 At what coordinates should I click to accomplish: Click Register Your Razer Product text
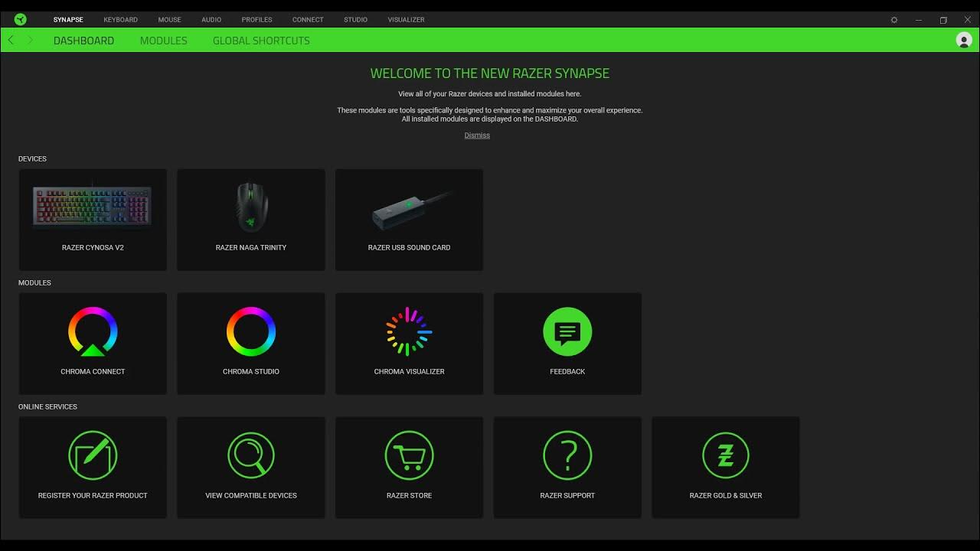(x=93, y=496)
